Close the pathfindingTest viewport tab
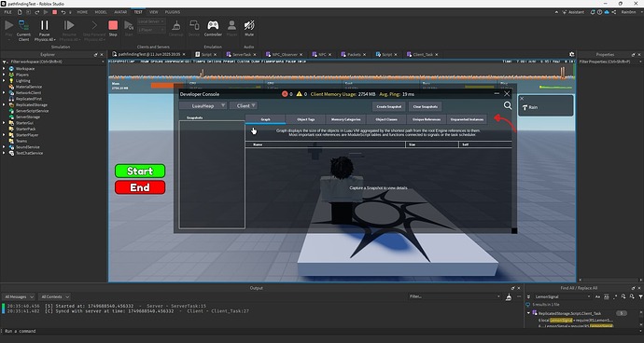Viewport: 644px width, 343px height. point(184,55)
